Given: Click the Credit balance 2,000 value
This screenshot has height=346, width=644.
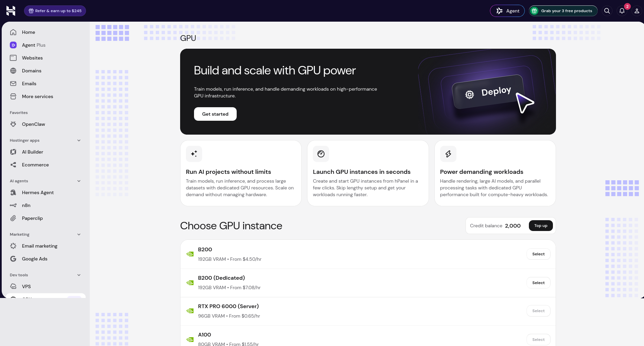Looking at the screenshot, I should coord(513,226).
